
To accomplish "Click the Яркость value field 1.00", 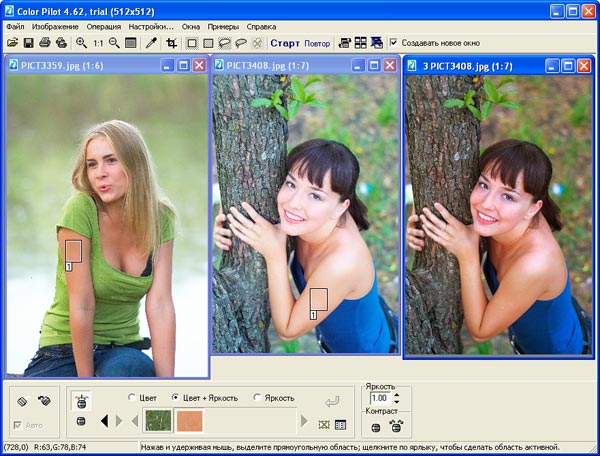I will point(380,398).
